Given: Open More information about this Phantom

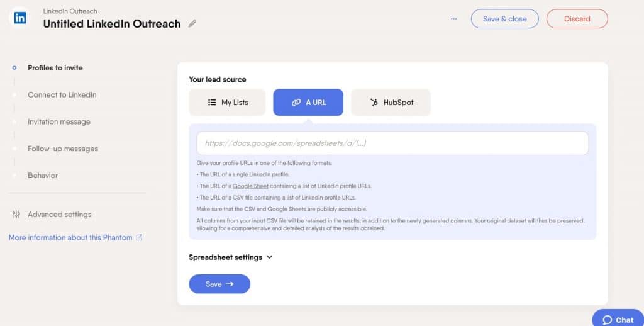Looking at the screenshot, I should [x=70, y=237].
